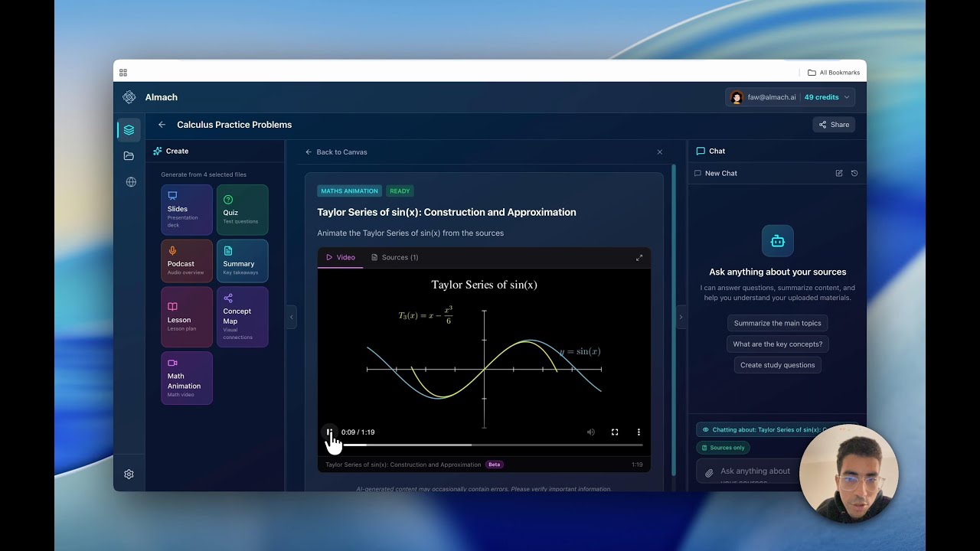
Task: Click the Create panel sparkle icon
Action: coord(158,152)
